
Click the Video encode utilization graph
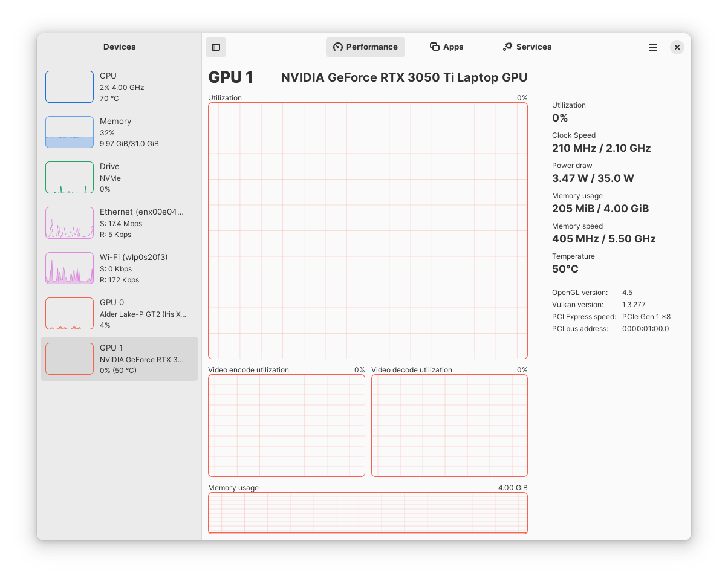(287, 426)
